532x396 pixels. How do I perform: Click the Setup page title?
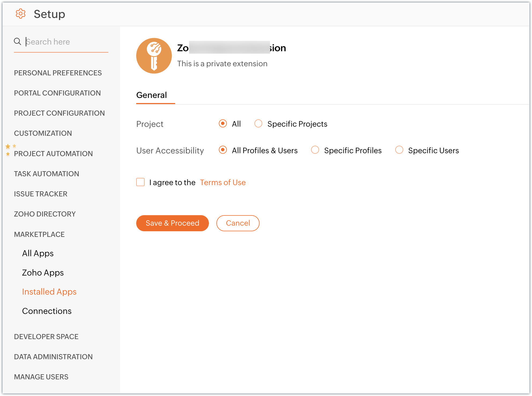(50, 14)
